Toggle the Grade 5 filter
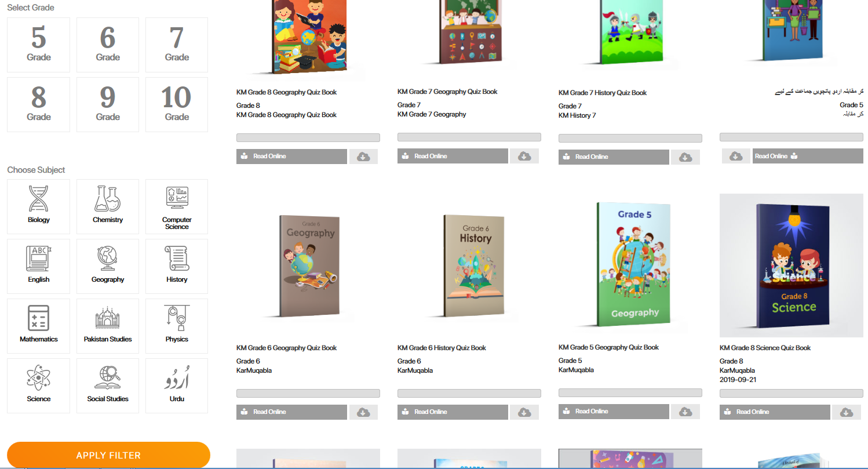868x469 pixels. 39,45
